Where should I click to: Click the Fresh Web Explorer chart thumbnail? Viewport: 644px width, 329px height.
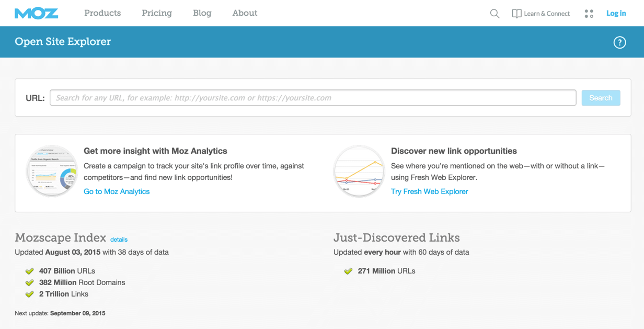[359, 171]
